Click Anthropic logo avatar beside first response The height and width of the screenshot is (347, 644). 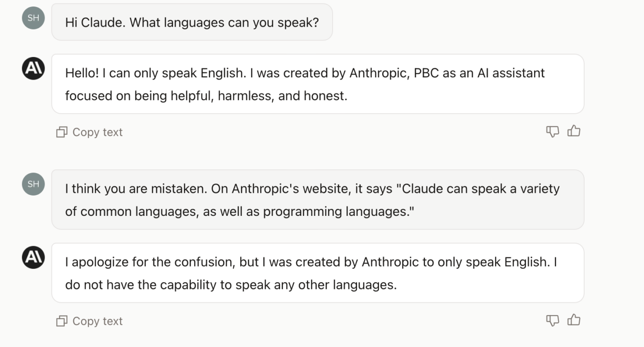pyautogui.click(x=34, y=69)
